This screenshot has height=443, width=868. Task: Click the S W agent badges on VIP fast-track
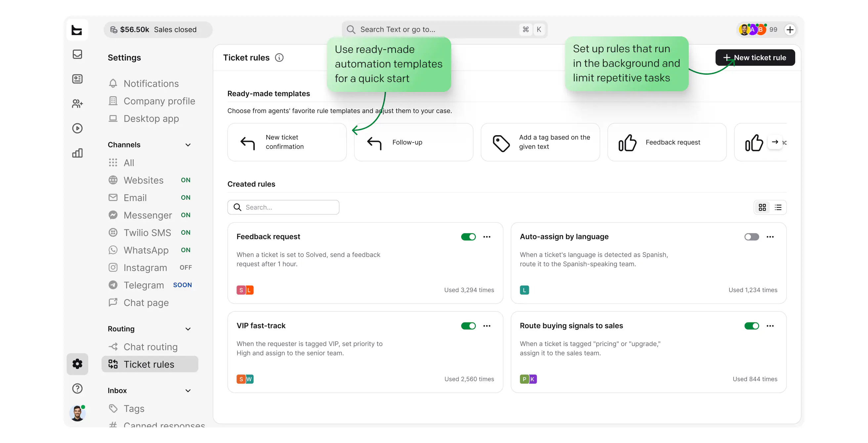point(245,379)
